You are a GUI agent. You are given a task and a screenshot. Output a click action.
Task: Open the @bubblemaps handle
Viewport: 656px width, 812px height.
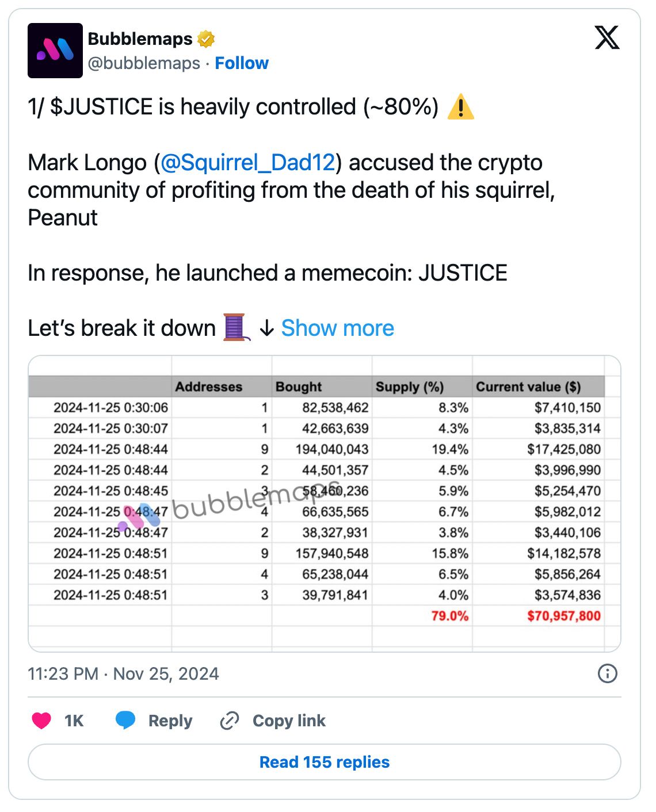click(144, 63)
